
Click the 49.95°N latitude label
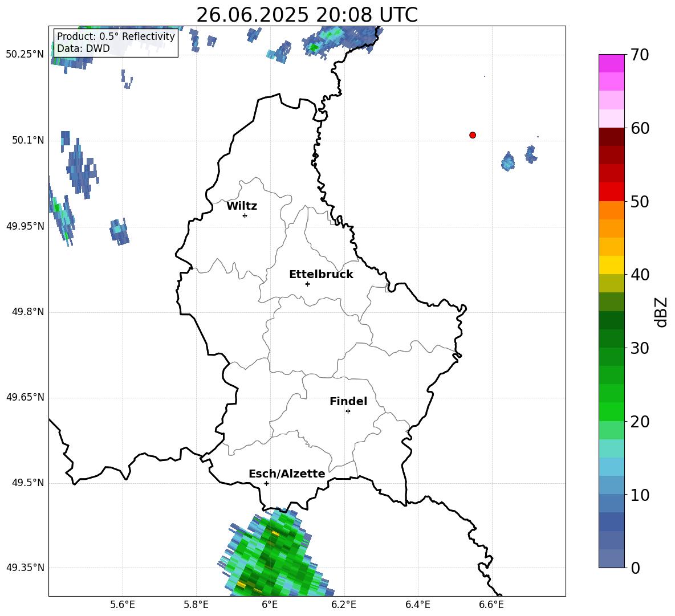[x=25, y=226]
